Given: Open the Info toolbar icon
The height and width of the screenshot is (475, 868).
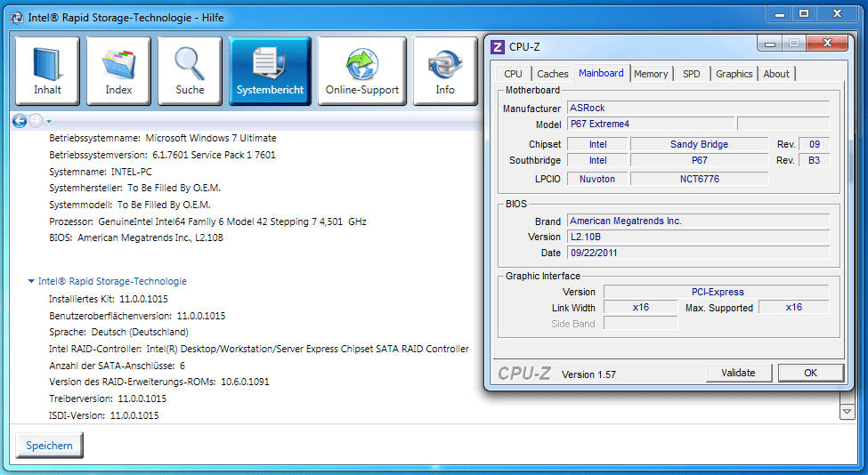Looking at the screenshot, I should pos(445,71).
